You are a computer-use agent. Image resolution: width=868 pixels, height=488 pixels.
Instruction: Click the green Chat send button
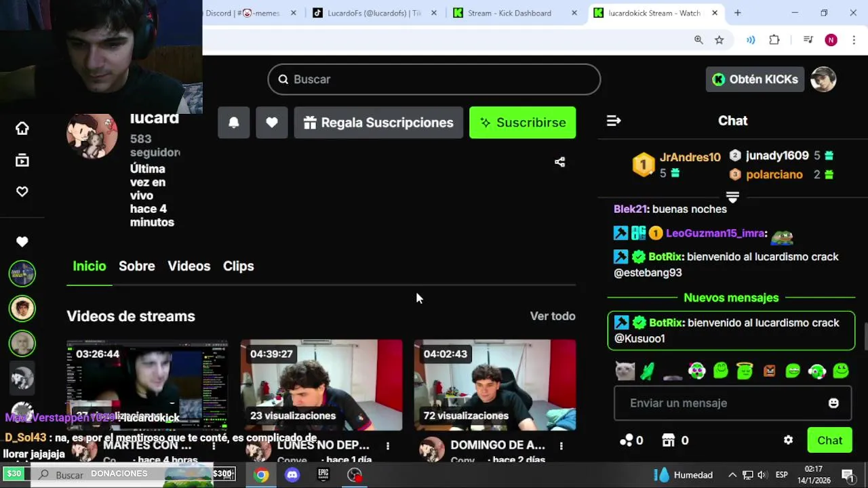click(x=829, y=441)
